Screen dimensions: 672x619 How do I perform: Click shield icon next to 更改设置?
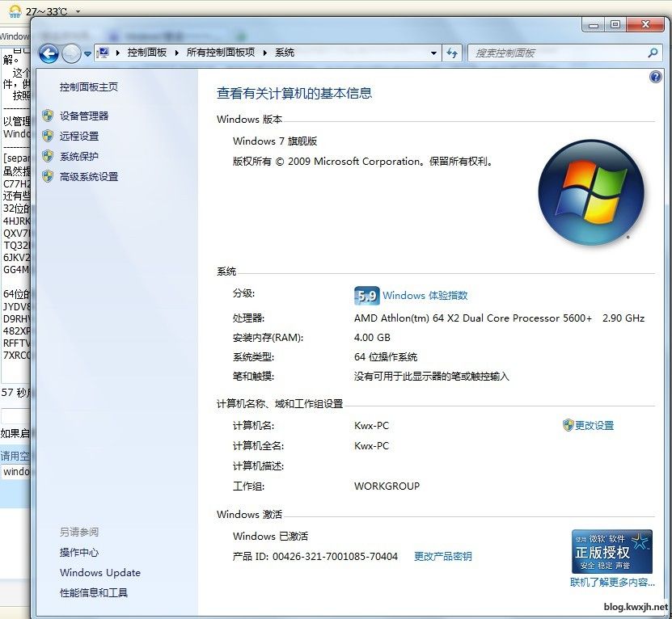(568, 425)
